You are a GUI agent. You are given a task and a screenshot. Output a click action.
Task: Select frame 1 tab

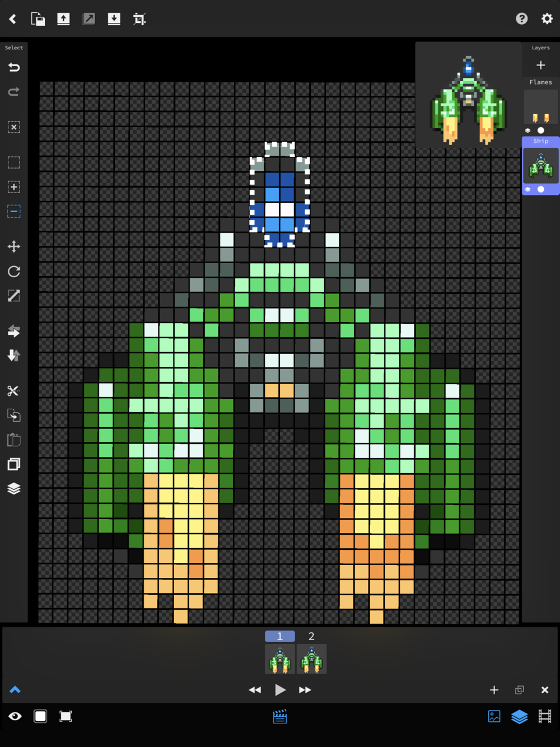click(280, 636)
